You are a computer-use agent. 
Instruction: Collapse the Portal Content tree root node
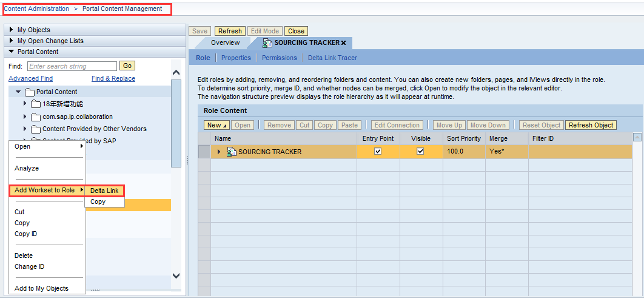[18, 92]
